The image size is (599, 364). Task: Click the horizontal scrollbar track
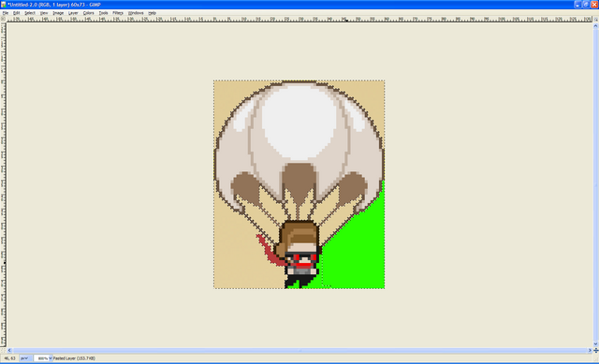[299, 350]
